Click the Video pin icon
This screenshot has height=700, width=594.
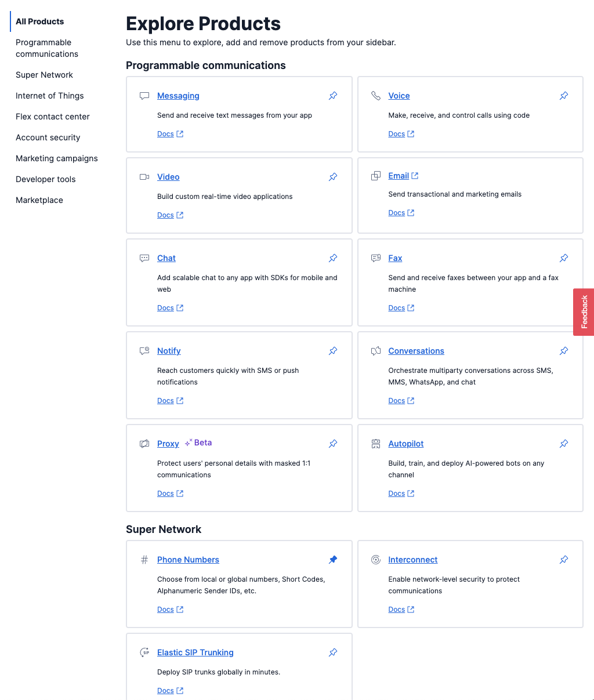coord(333,177)
